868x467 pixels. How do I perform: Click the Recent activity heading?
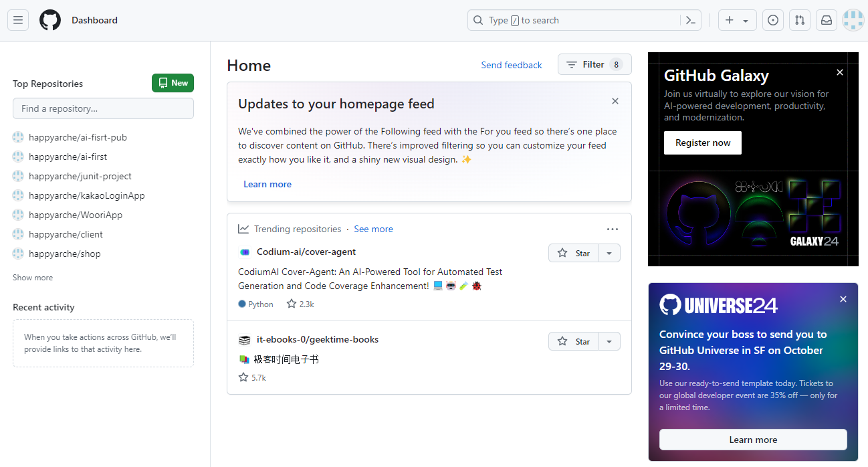point(43,307)
